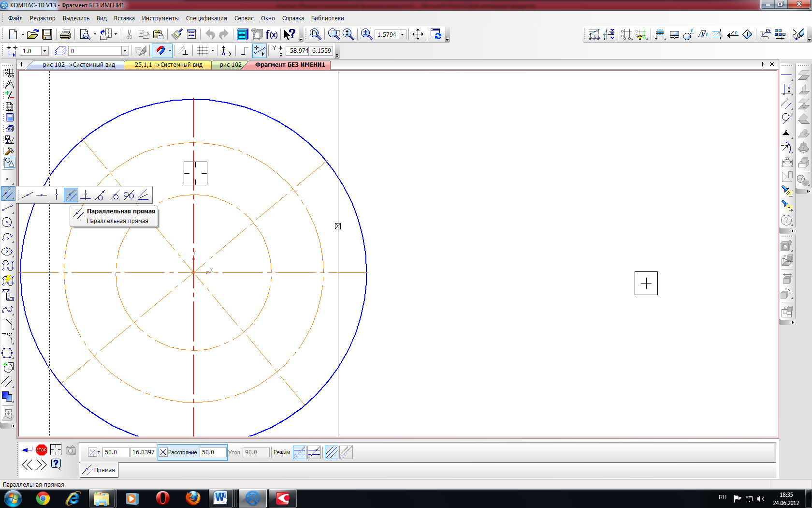Image resolution: width=812 pixels, height=508 pixels.
Task: Switch to the рис 102 tab
Action: (x=231, y=65)
